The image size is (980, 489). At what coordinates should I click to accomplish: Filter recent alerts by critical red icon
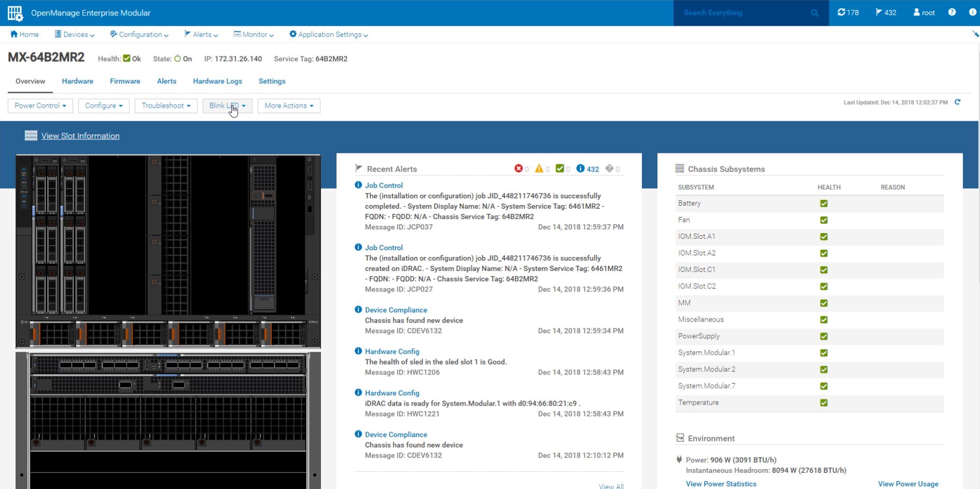518,168
